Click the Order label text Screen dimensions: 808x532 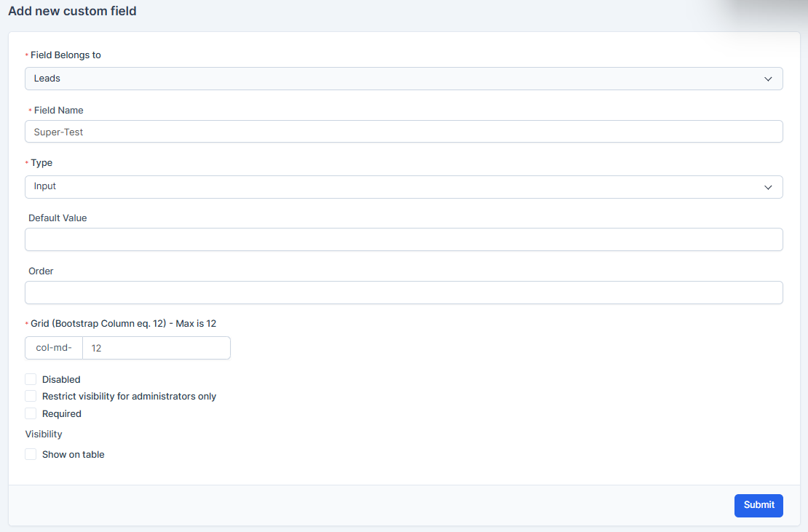point(41,271)
